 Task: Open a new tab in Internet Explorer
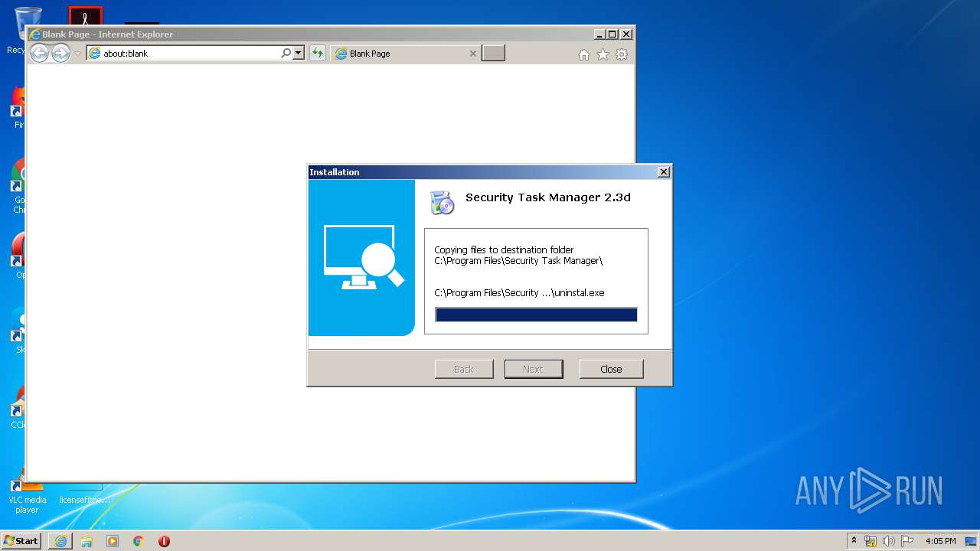[x=493, y=54]
